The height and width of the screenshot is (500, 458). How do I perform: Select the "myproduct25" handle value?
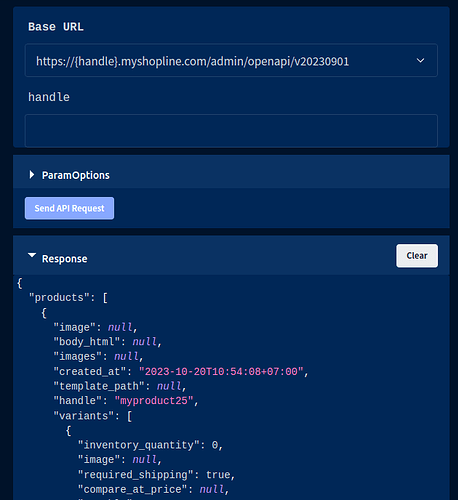pyautogui.click(x=154, y=400)
